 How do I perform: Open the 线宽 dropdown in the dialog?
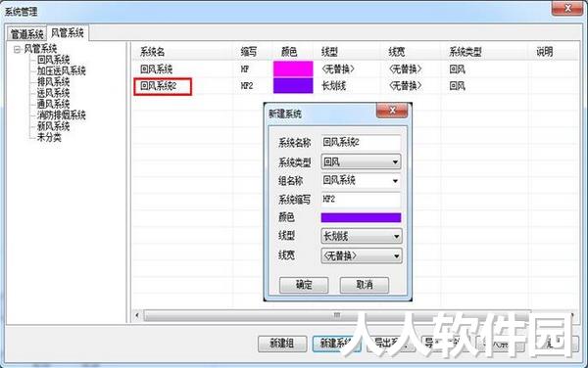[x=361, y=256]
